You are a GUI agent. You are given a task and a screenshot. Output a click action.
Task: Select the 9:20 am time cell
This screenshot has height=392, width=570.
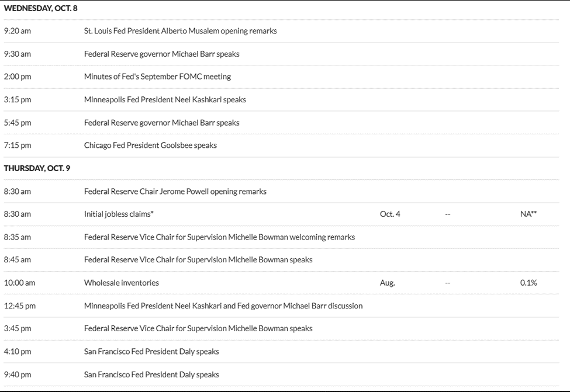[x=18, y=30]
